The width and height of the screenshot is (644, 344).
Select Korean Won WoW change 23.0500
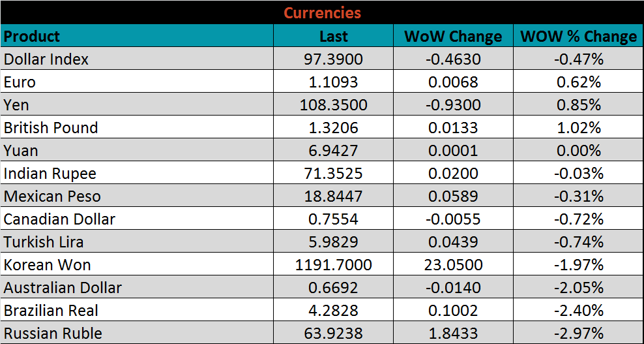pos(453,265)
